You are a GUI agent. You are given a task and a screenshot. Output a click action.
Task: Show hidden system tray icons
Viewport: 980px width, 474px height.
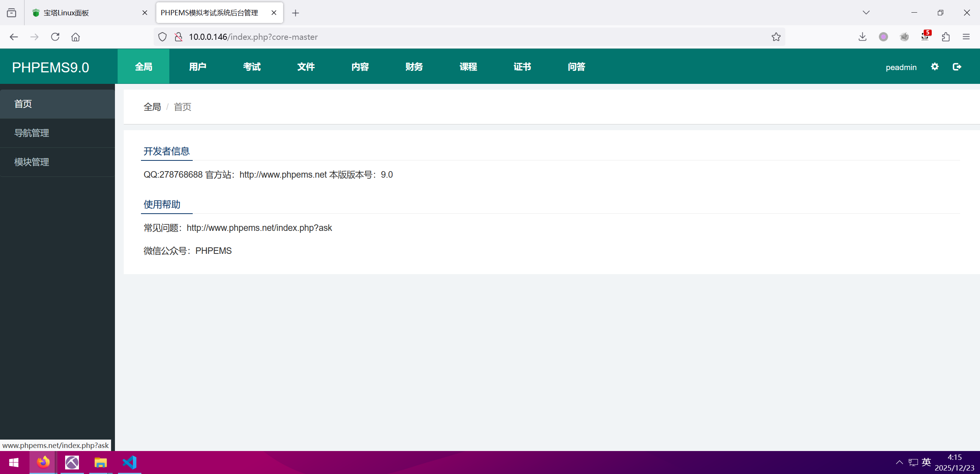click(899, 463)
